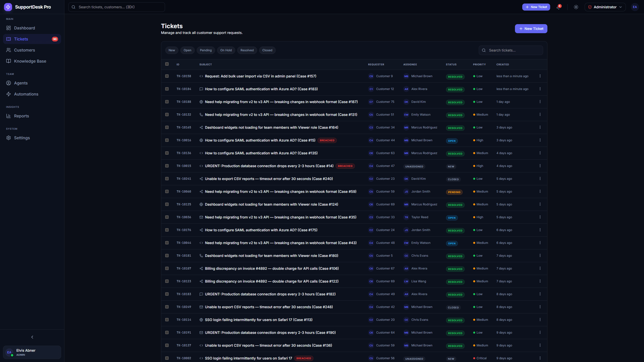The image size is (644, 362).
Task: Click BREACHED badge on TK-10016
Action: pos(327,140)
